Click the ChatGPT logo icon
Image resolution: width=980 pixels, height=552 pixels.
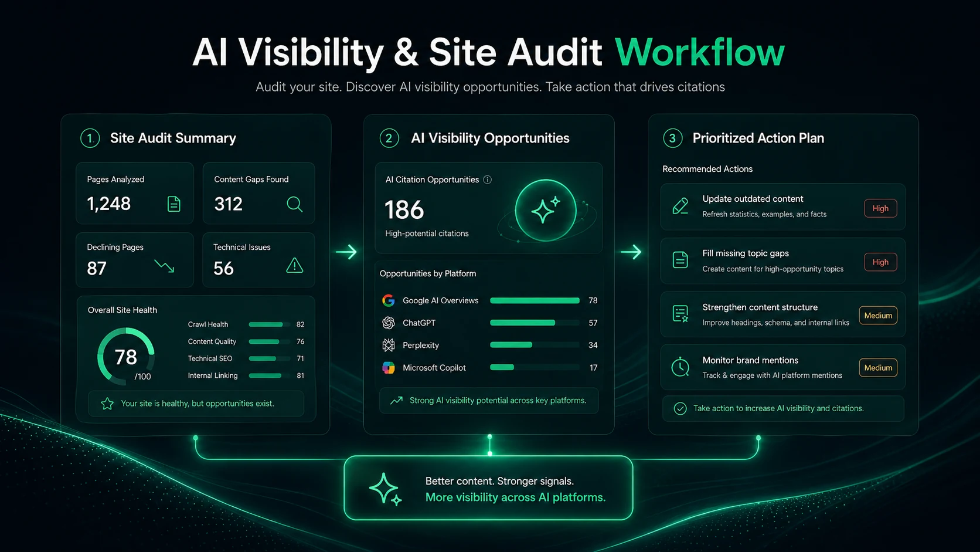coord(389,323)
